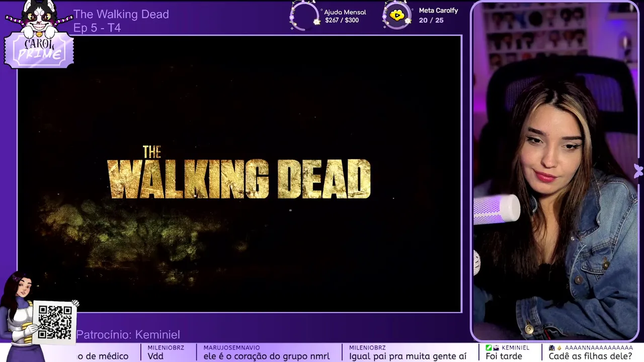Click the 'Ajuda Mensal' goal label

click(345, 12)
